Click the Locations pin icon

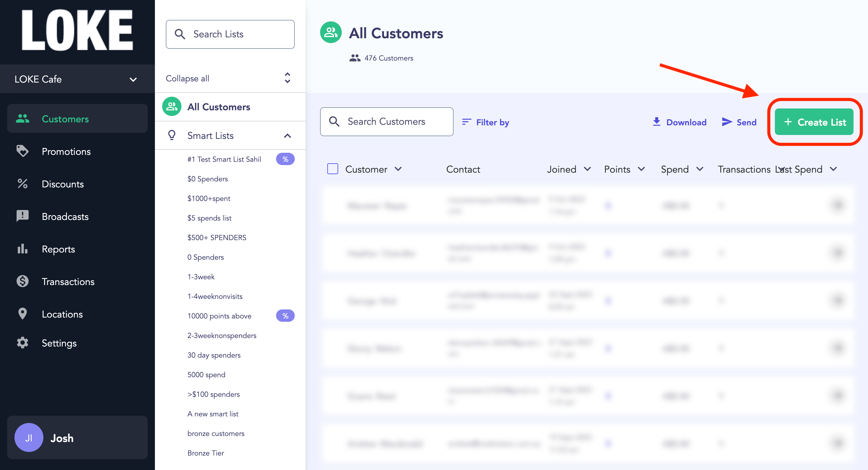pos(23,314)
